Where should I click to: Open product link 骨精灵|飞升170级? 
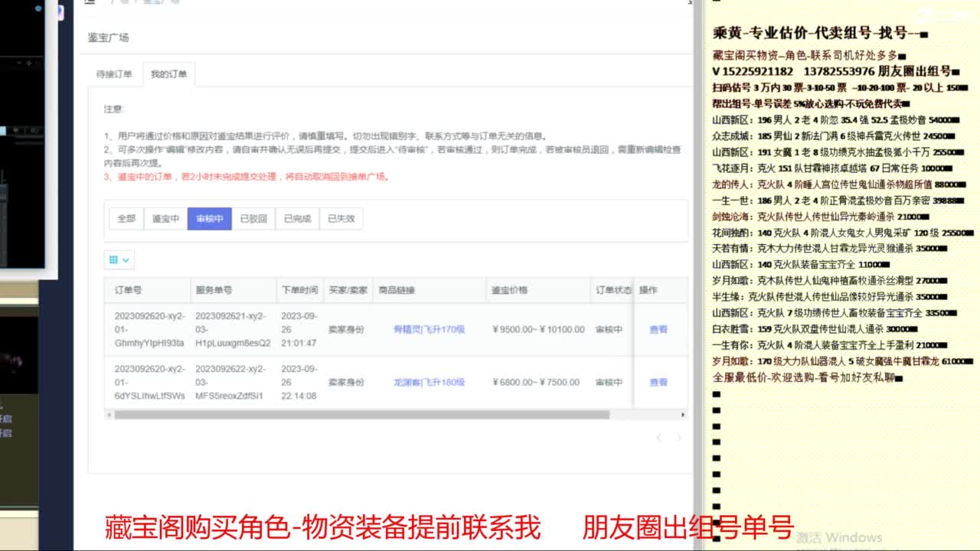point(429,330)
